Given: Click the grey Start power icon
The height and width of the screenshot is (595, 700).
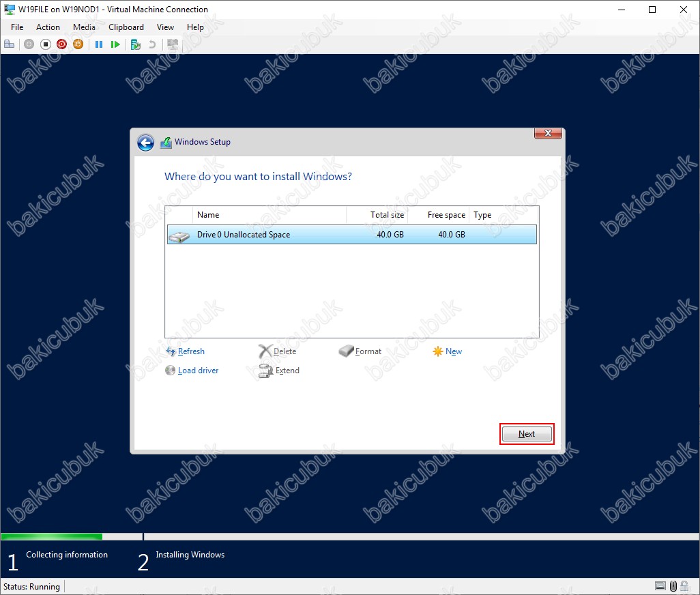Looking at the screenshot, I should pos(29,44).
